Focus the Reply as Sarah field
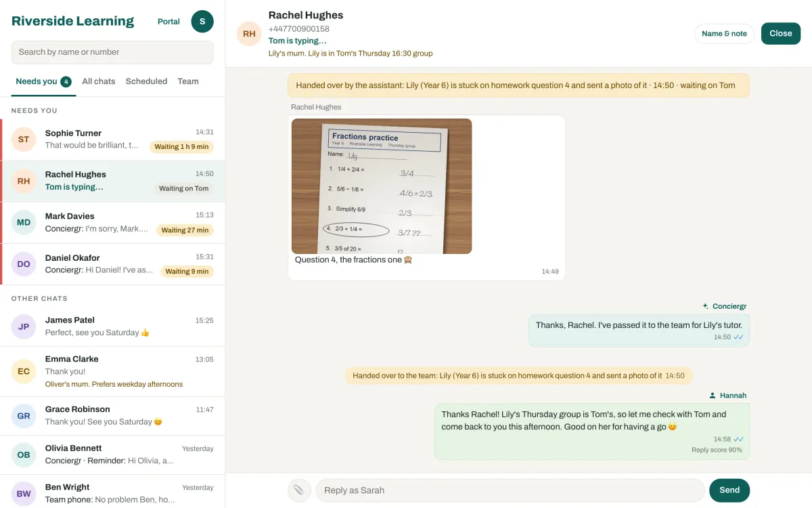This screenshot has height=508, width=812. [510, 490]
